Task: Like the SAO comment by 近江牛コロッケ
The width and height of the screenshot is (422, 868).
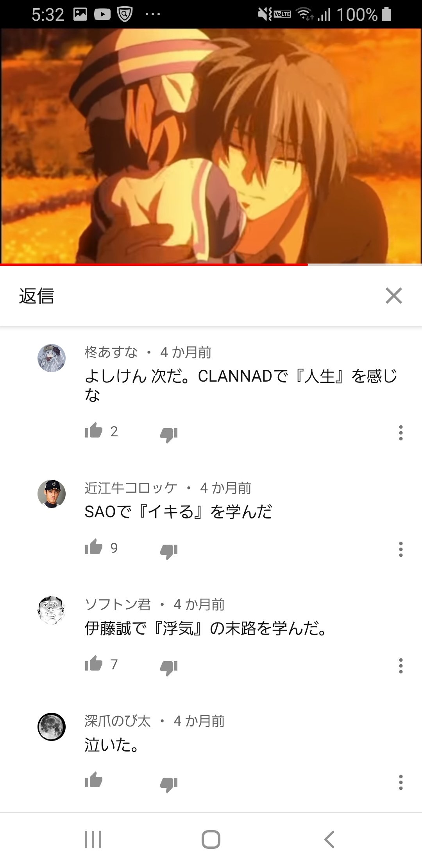Action: 94,547
